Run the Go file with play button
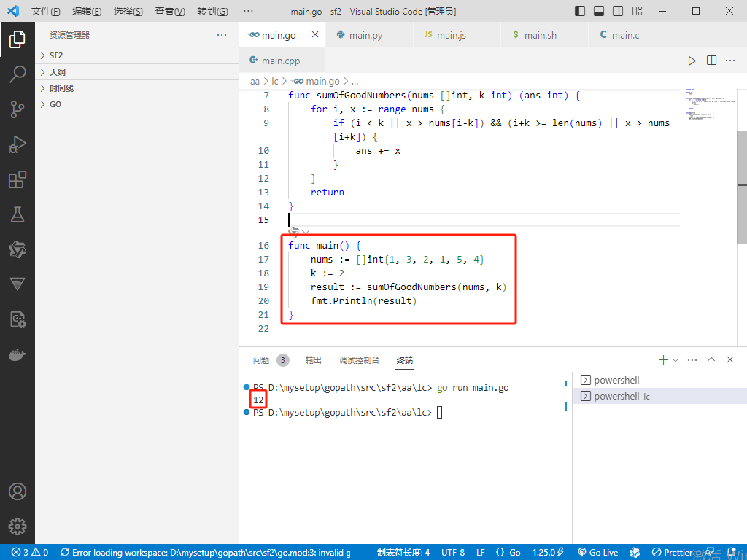This screenshot has height=560, width=747. pyautogui.click(x=692, y=61)
